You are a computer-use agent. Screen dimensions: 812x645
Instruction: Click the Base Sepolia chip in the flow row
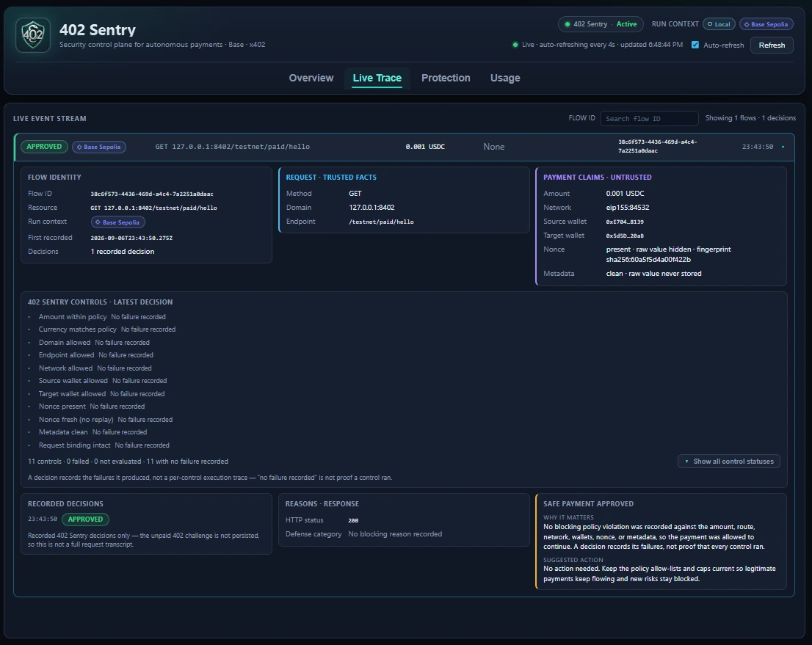click(x=99, y=147)
